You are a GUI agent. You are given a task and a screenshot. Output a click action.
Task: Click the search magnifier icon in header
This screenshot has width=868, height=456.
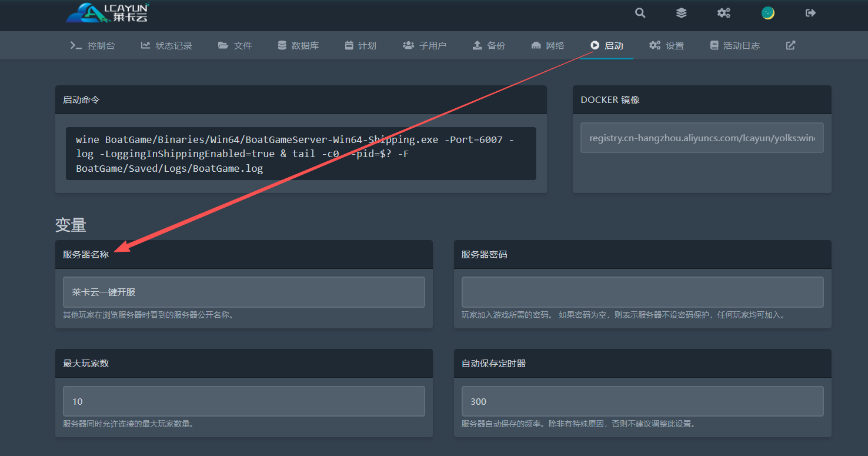640,13
